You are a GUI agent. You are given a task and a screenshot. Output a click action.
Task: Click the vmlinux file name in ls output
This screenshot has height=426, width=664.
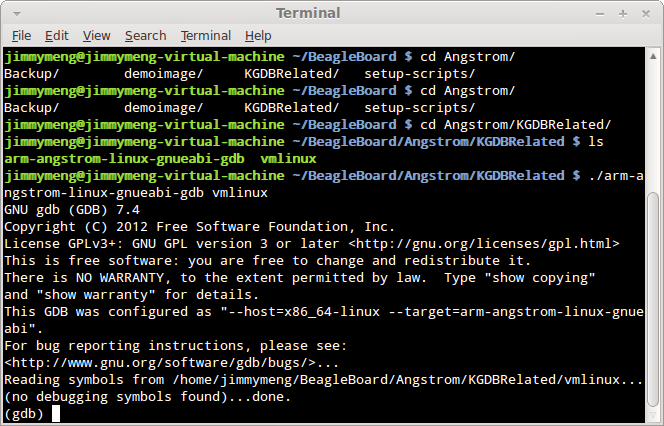(x=288, y=158)
